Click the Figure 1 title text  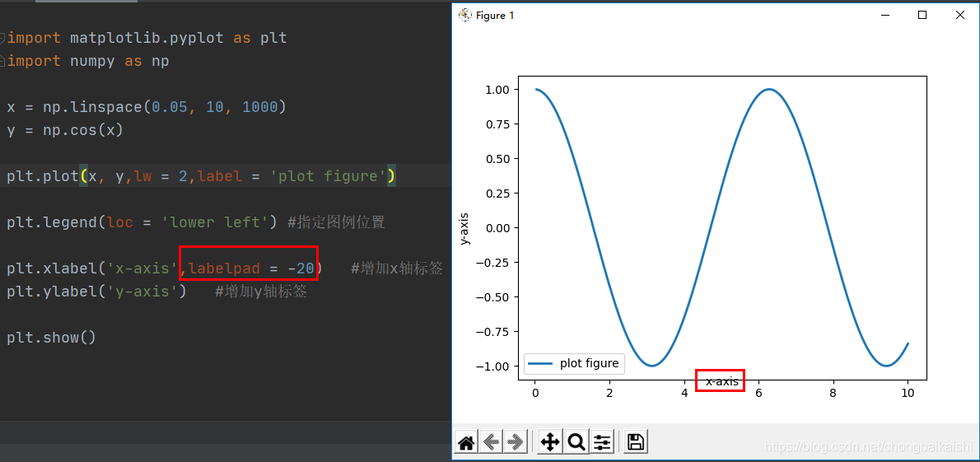coord(495,15)
